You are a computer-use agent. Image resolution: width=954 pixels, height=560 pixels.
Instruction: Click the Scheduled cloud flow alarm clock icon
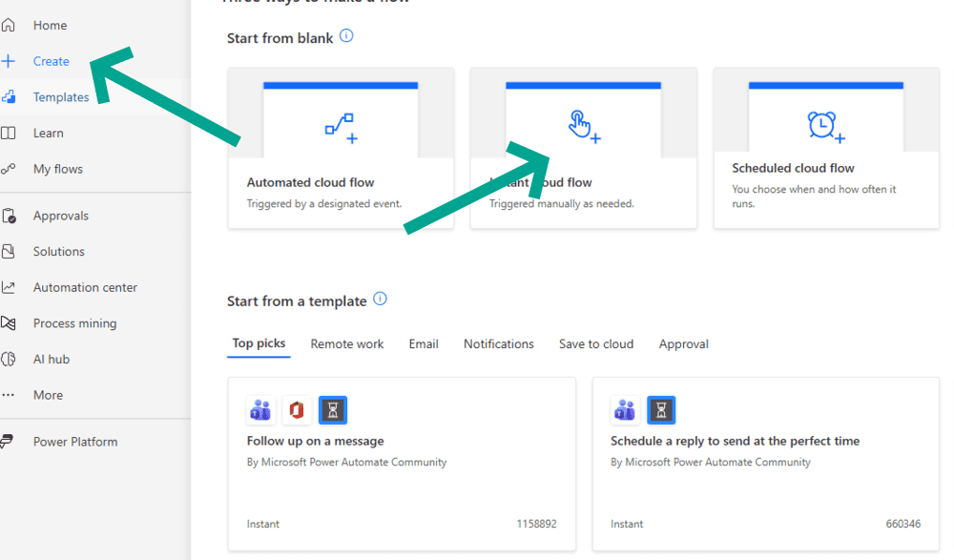825,127
